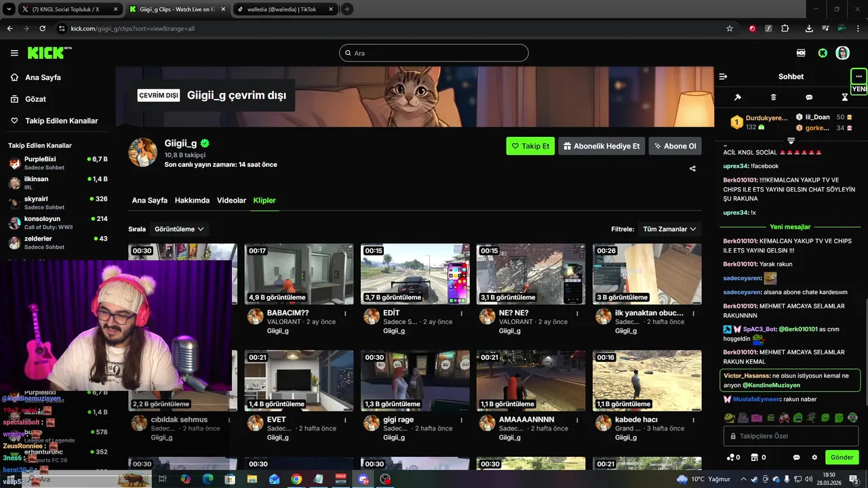The width and height of the screenshot is (868, 488).
Task: Open the Kick hamburger menu
Action: pyautogui.click(x=14, y=53)
